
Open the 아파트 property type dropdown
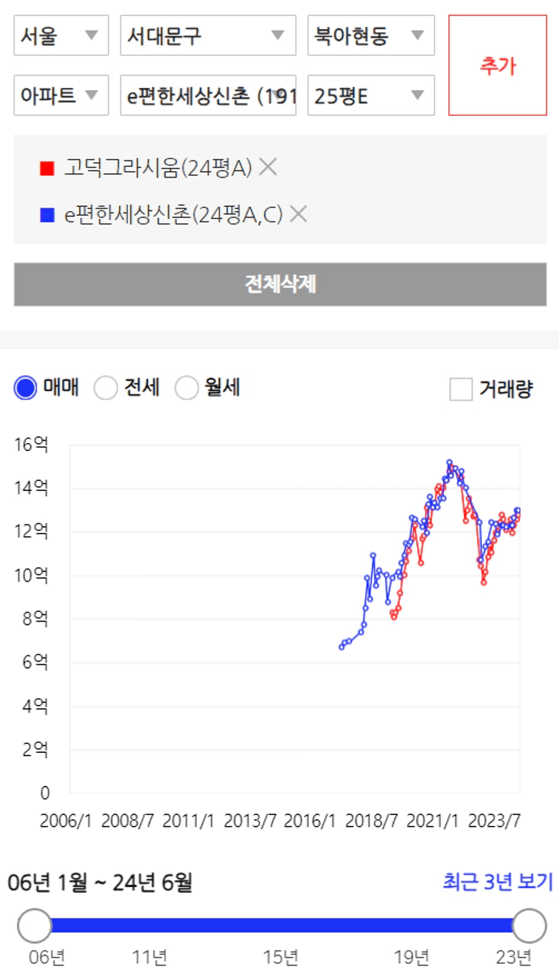click(x=61, y=95)
